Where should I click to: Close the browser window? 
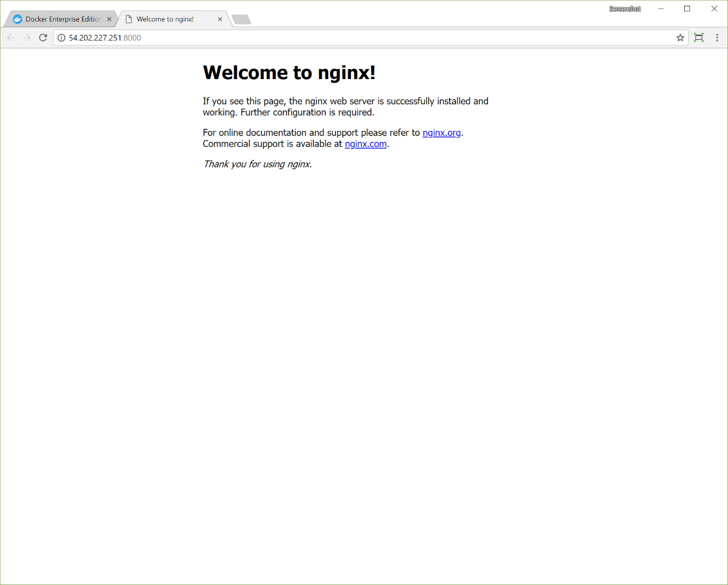coord(714,9)
